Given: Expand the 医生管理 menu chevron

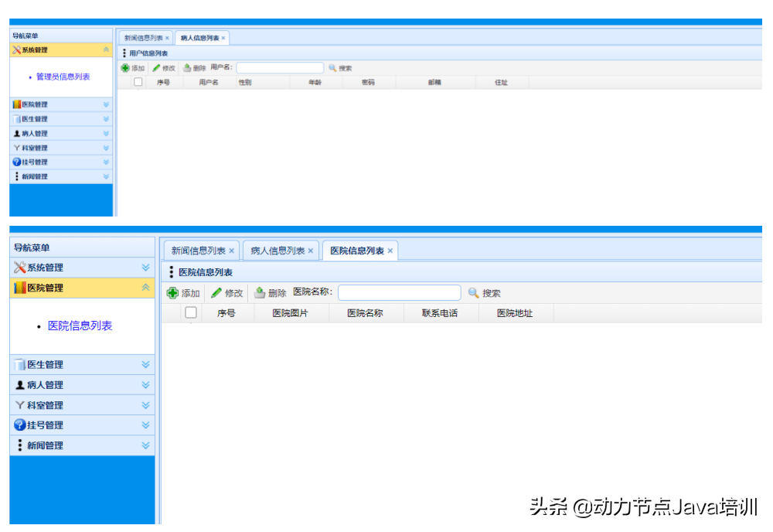Looking at the screenshot, I should tap(145, 364).
